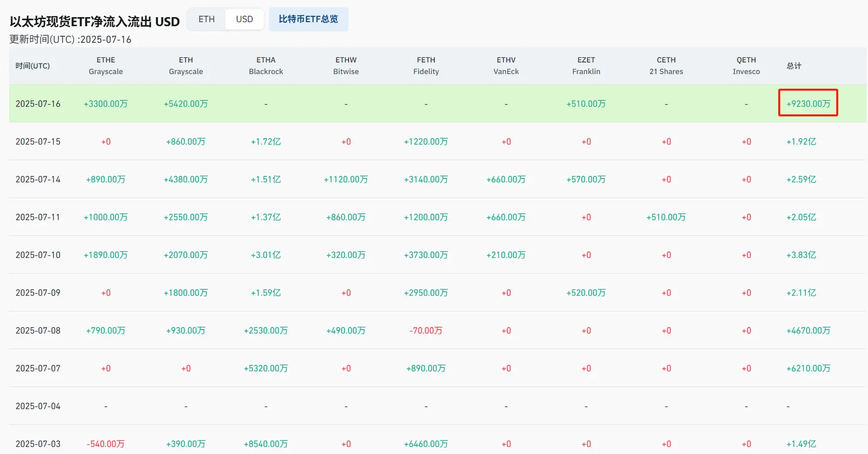Image resolution: width=868 pixels, height=454 pixels.
Task: Click the FETH Fidelity column header
Action: tap(426, 66)
